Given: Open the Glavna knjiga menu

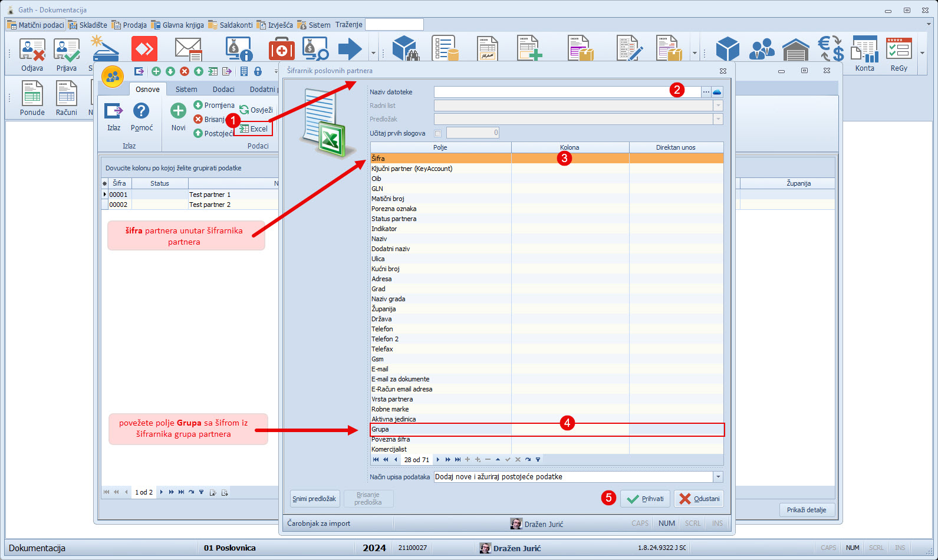Looking at the screenshot, I should (x=177, y=25).
